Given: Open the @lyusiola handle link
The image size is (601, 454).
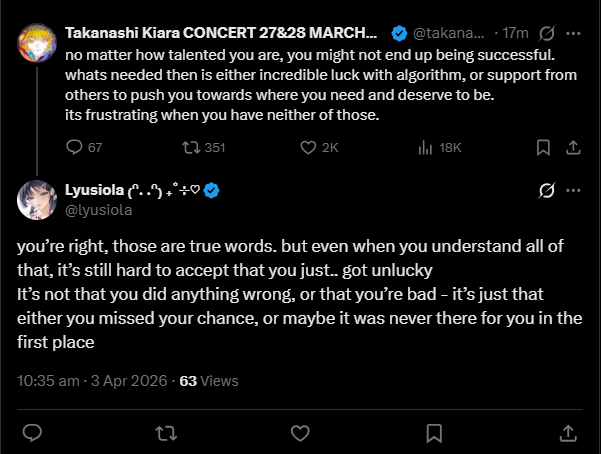Looking at the screenshot, I should (99, 210).
